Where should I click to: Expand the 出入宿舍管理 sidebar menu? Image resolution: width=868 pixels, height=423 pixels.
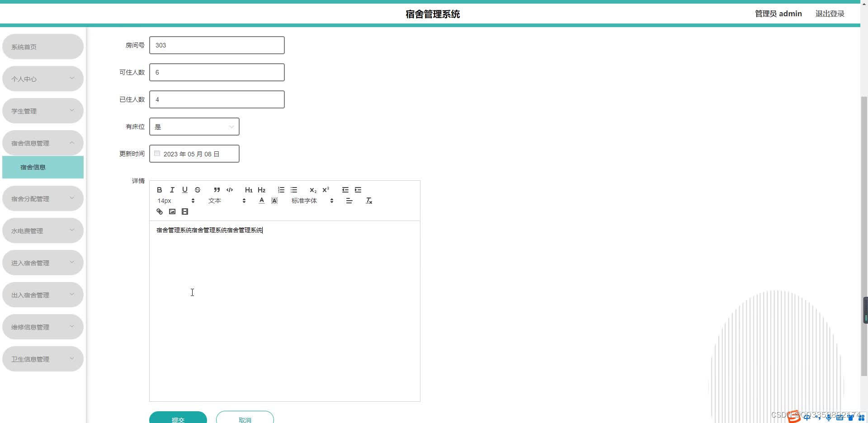point(43,295)
